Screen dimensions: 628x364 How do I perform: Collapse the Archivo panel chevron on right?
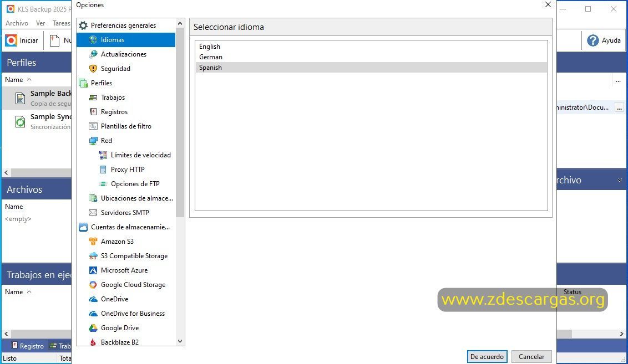click(x=620, y=181)
